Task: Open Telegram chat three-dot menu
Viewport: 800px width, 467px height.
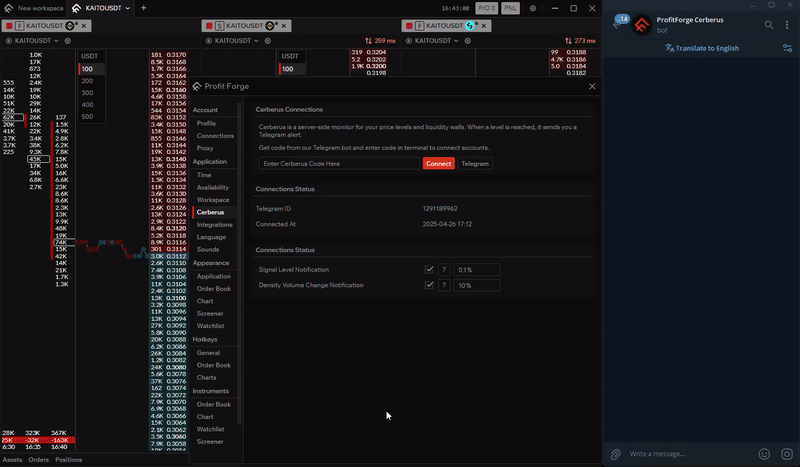Action: pos(787,24)
